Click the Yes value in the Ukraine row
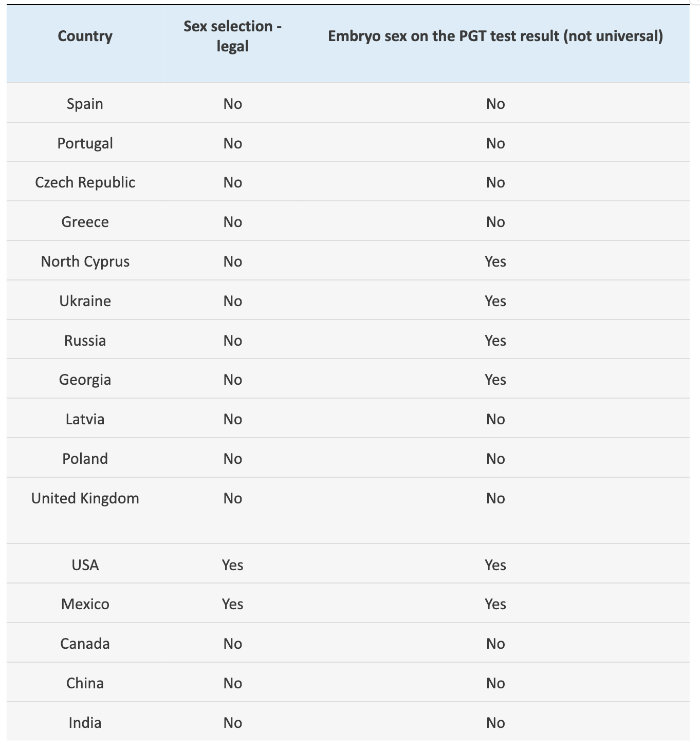The image size is (700, 751). [x=495, y=301]
